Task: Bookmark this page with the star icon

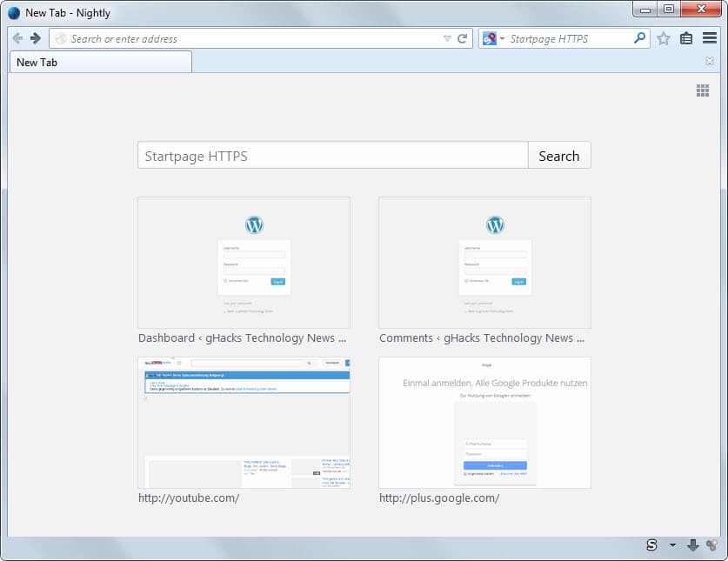Action: [664, 38]
